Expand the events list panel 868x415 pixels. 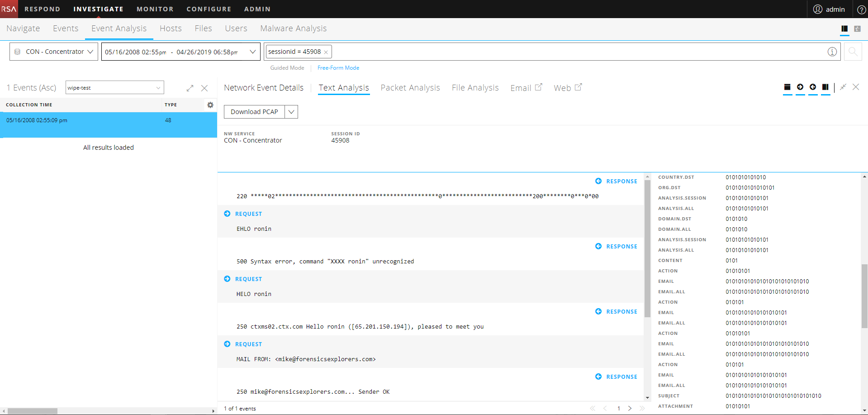pos(190,88)
